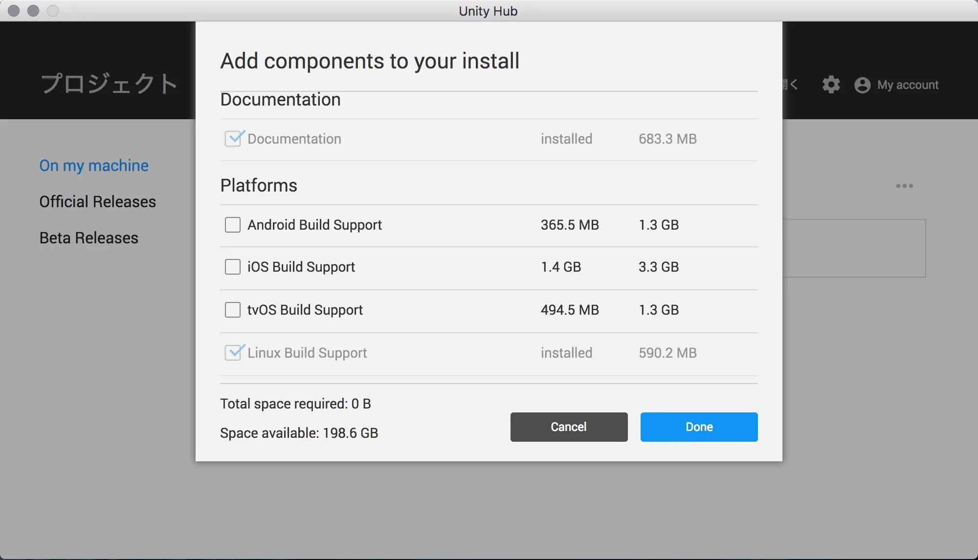Viewport: 978px width, 560px height.
Task: Open the My account profile icon
Action: 862,85
